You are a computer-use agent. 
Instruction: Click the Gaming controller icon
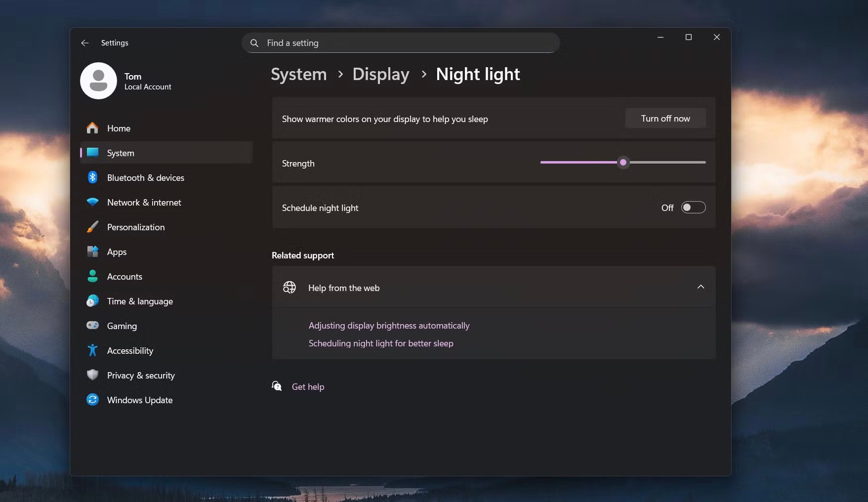[92, 326]
